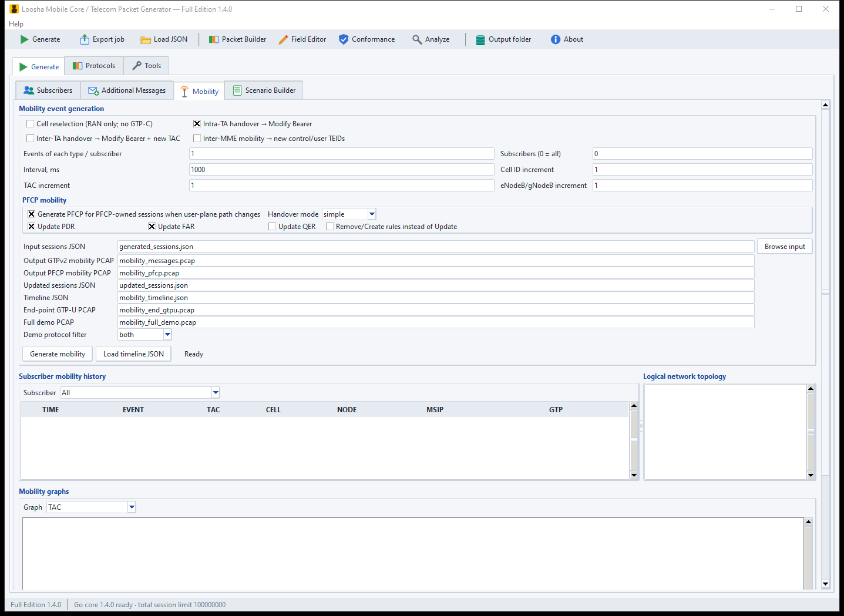Click the green Generate play icon in toolbar

point(24,39)
